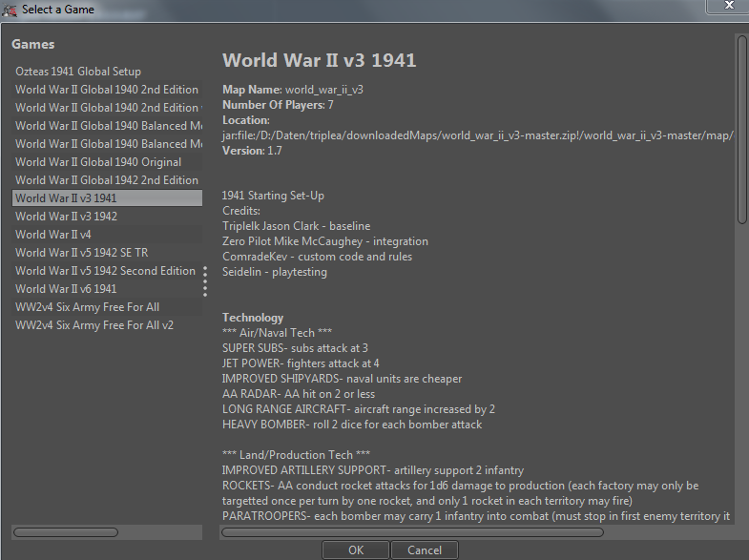Pick World War II v6 1941

click(107, 289)
